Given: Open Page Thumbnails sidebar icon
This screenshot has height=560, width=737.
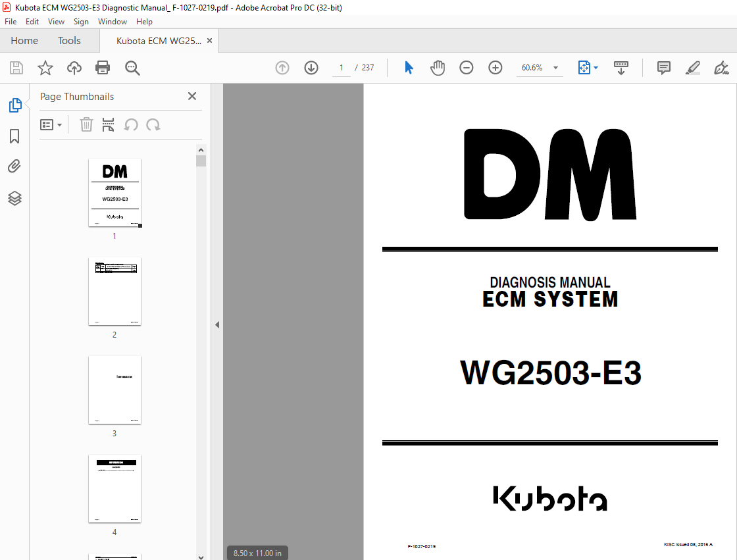Looking at the screenshot, I should point(15,105).
